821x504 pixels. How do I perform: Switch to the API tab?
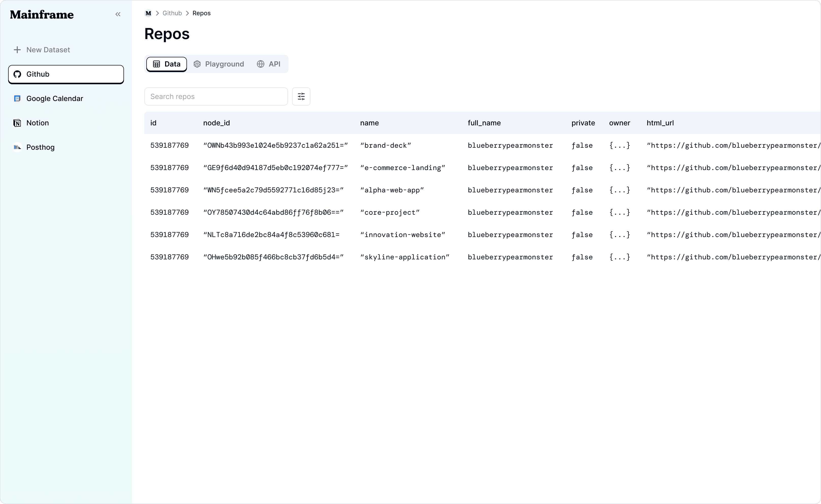269,64
